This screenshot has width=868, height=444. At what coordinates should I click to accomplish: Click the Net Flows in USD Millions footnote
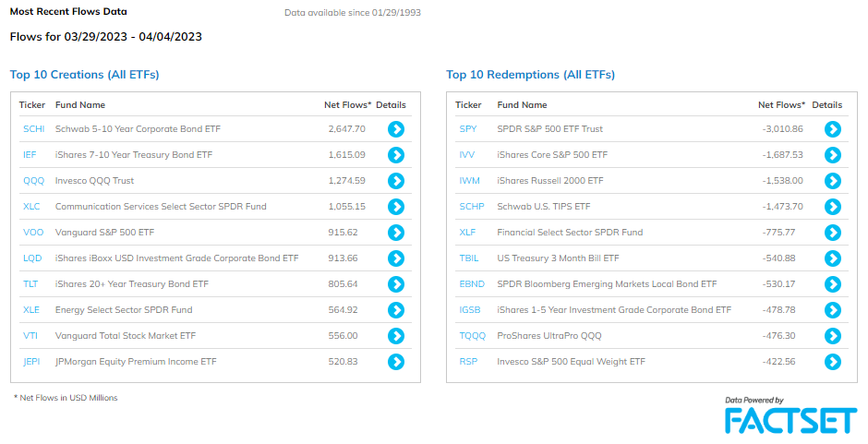(x=66, y=398)
